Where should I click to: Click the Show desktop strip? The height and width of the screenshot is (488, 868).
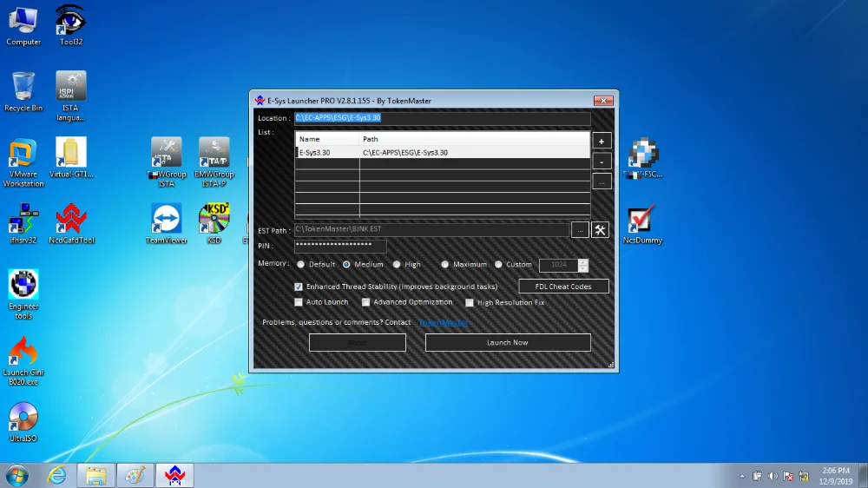[863, 476]
